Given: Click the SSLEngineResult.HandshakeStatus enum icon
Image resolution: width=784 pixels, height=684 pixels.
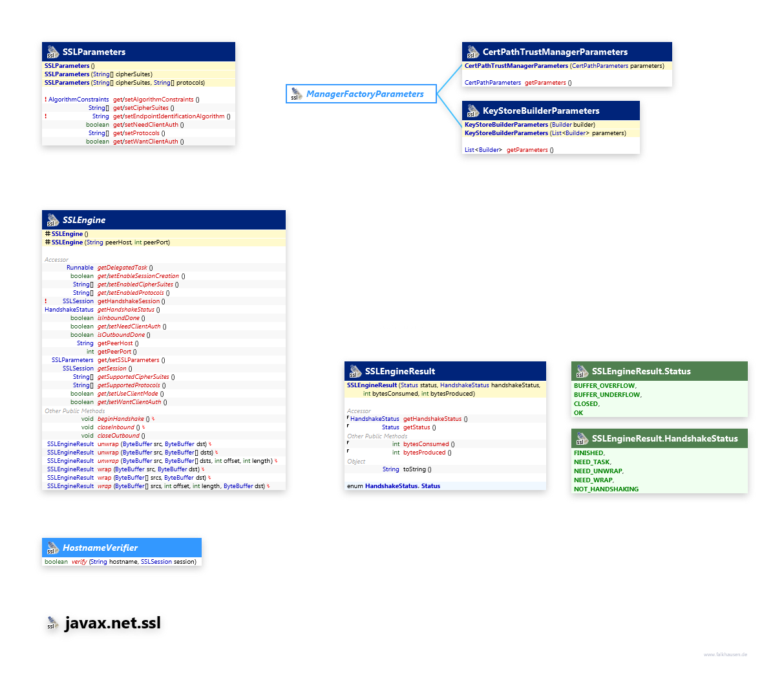Looking at the screenshot, I should click(x=582, y=438).
